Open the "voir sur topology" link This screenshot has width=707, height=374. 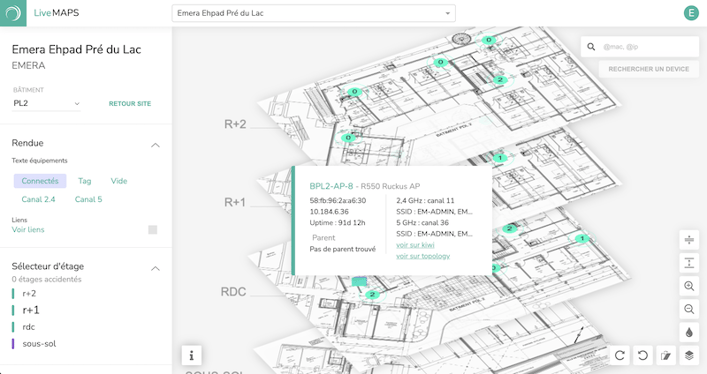coord(423,256)
